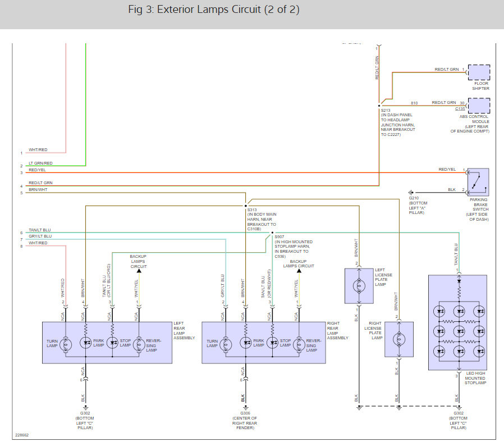Viewport: 504px width, 446px height.
Task: Click the 'LT GRN/RED' wire label at pin 2
Action: (40, 163)
